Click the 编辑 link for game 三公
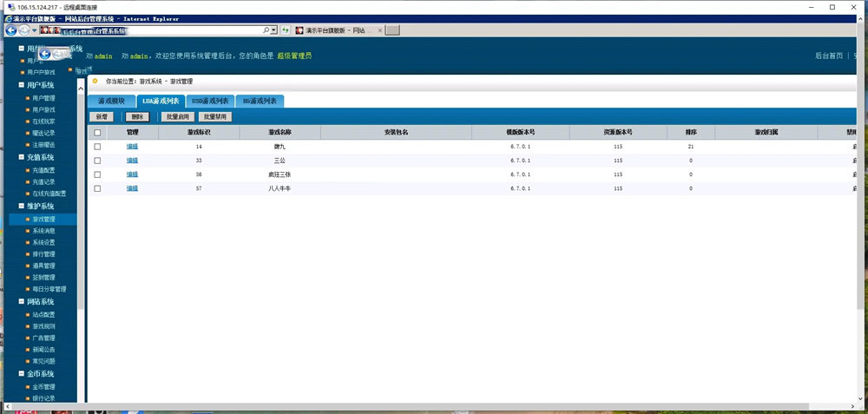 pyautogui.click(x=132, y=161)
